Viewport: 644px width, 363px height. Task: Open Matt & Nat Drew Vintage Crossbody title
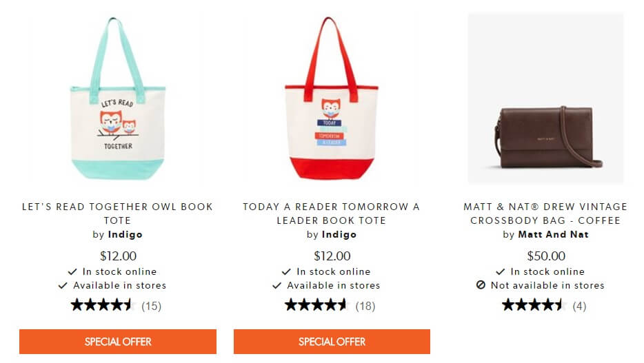point(545,214)
